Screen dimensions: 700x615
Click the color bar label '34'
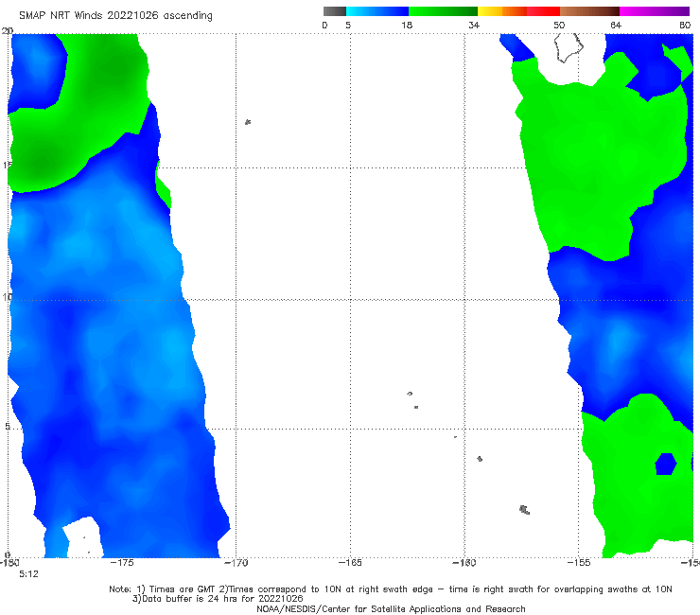(x=474, y=25)
